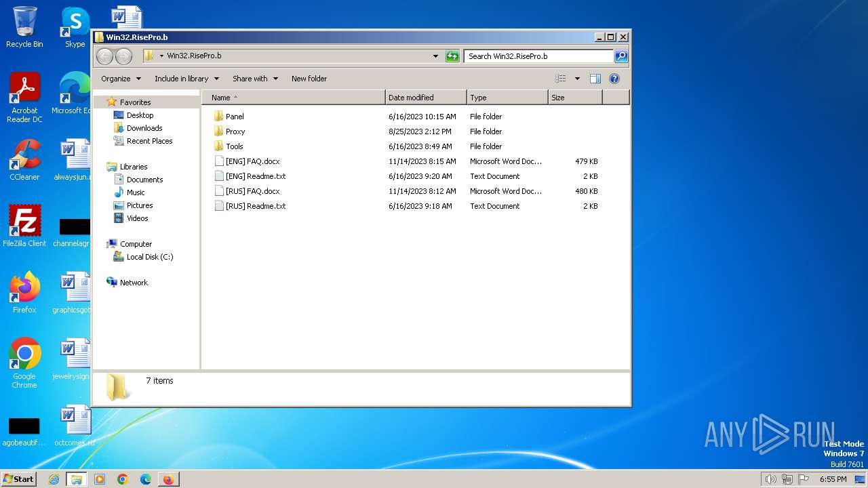Open the Recycle Bin desktop icon

point(24,28)
